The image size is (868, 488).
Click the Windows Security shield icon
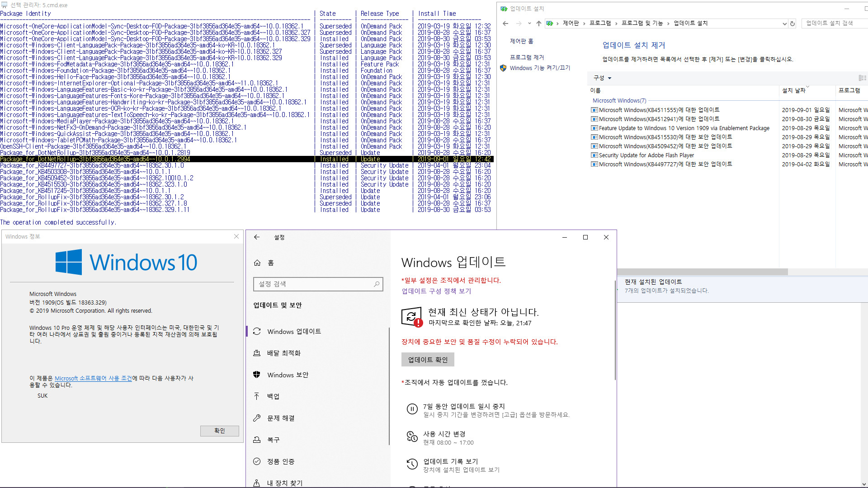[x=258, y=374]
